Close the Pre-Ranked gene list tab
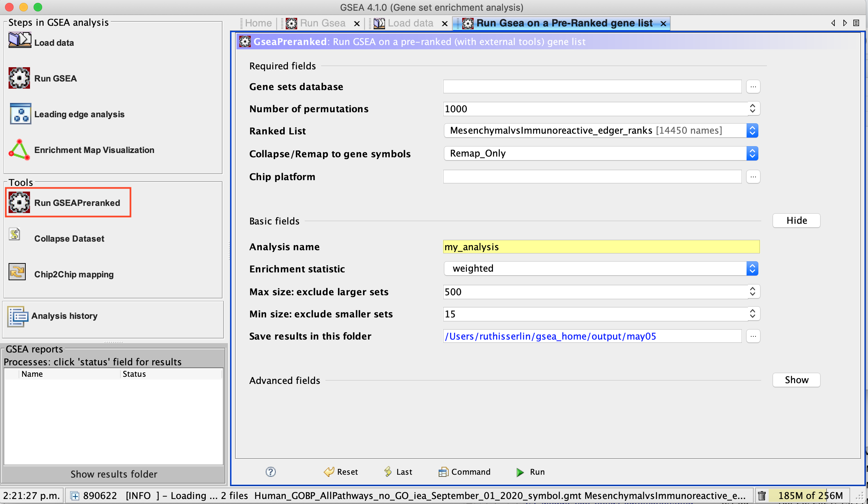868x504 pixels. click(x=663, y=24)
